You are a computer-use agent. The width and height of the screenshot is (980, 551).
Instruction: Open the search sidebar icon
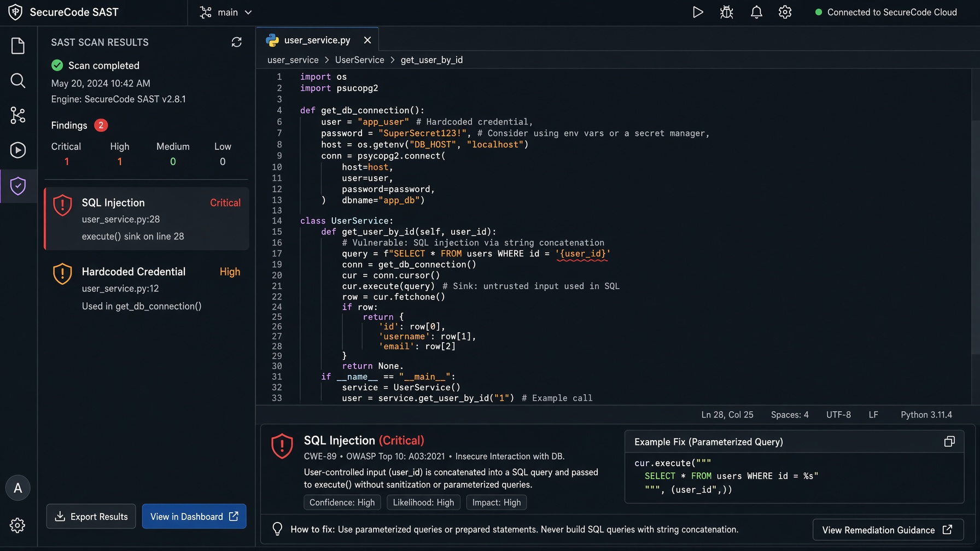tap(18, 81)
